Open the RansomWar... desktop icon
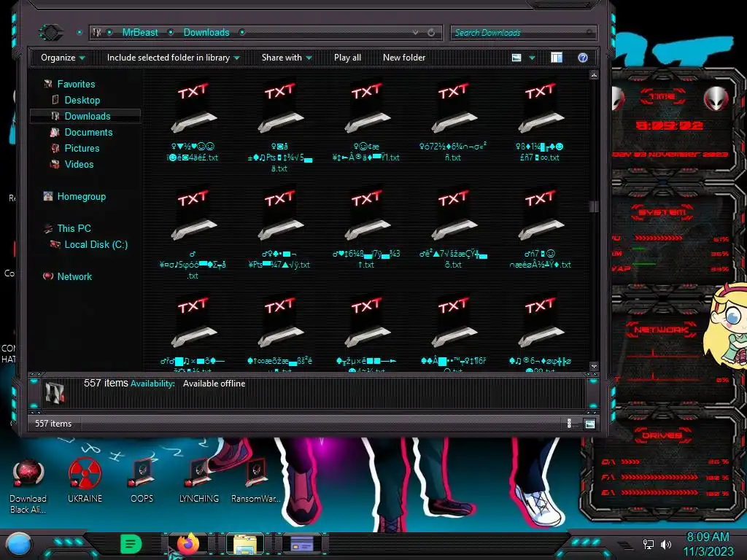747x560 pixels. 256,481
